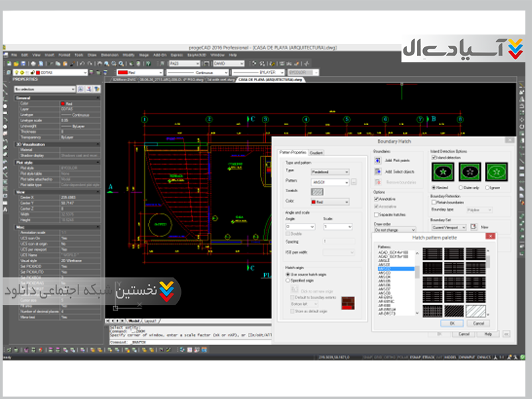Image resolution: width=532 pixels, height=399 pixels.
Task: Open the Dimension menu
Action: (x=110, y=55)
